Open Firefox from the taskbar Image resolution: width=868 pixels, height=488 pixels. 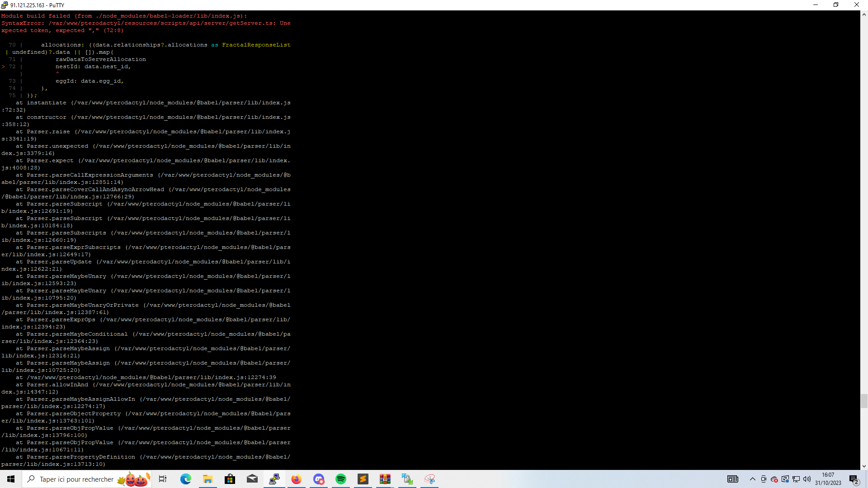click(297, 479)
